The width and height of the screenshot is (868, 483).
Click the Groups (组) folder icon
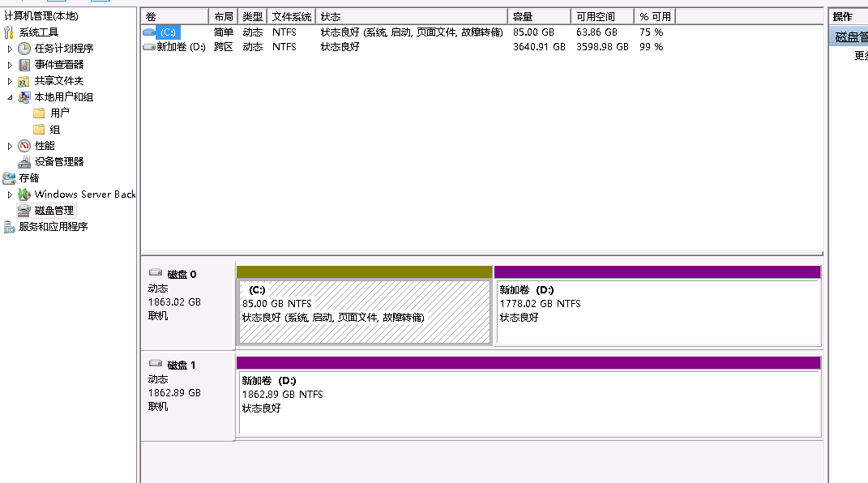[39, 130]
